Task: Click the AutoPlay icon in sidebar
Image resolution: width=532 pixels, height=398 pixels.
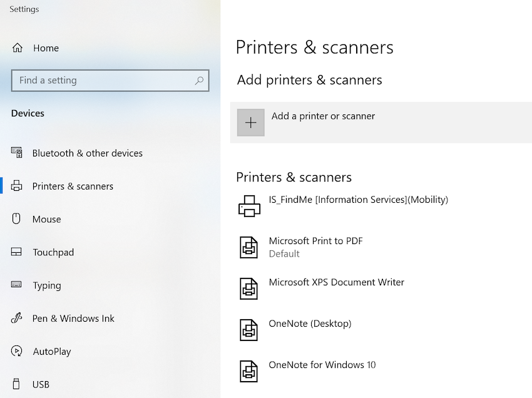Action: click(17, 351)
